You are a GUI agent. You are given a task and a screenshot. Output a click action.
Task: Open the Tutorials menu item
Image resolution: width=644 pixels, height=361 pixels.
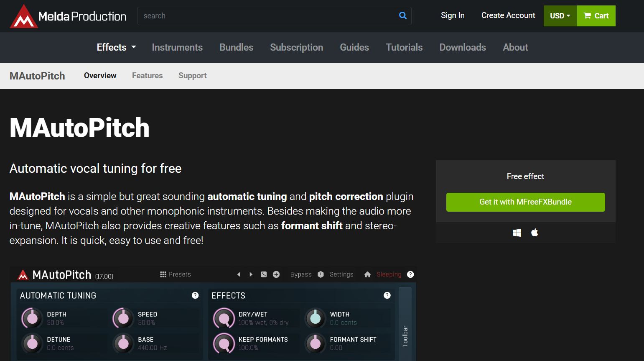[404, 47]
